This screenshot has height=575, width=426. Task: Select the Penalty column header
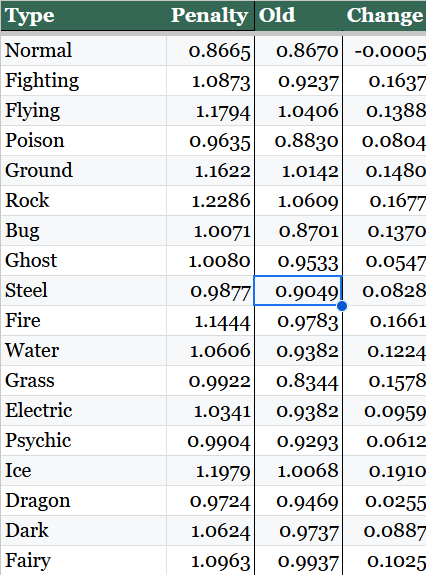(210, 15)
